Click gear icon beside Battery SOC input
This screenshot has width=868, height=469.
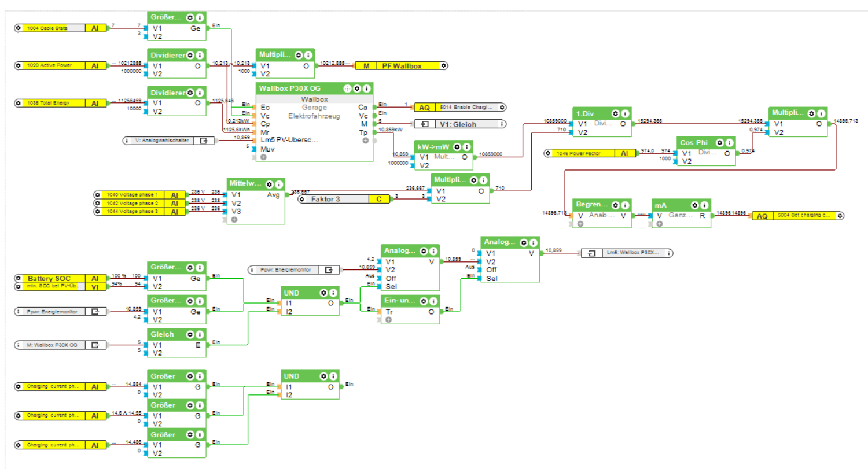(17, 278)
